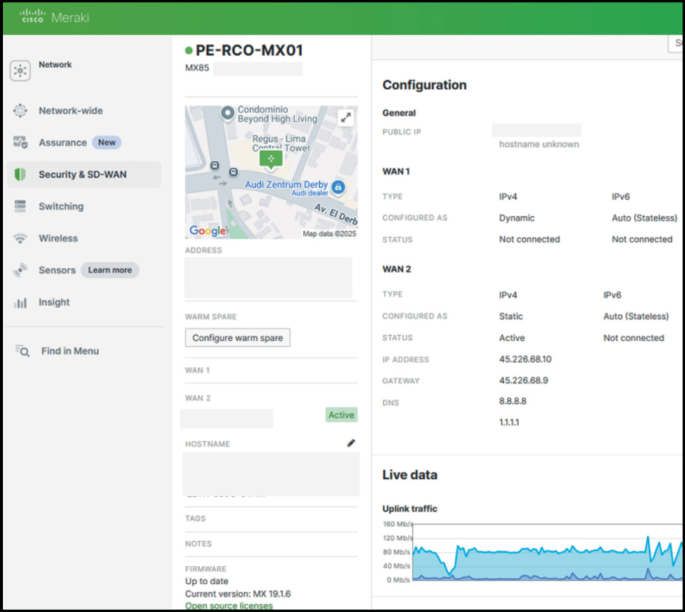Click the device name PE-RCO-MX01
685x612 pixels.
tap(249, 50)
